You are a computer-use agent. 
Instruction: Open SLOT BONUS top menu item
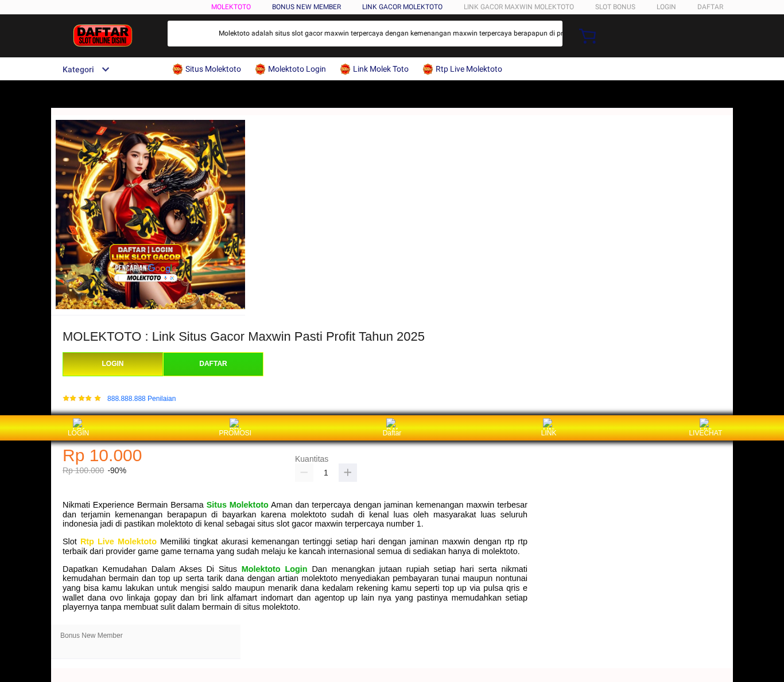click(615, 7)
